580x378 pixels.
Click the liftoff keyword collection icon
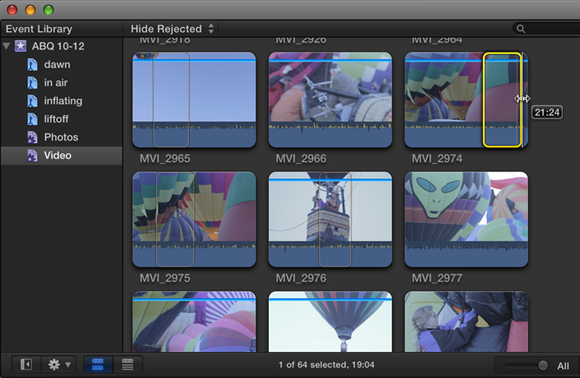[x=32, y=119]
